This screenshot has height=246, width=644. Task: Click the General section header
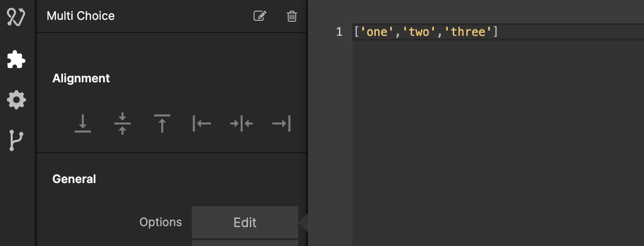coord(74,179)
